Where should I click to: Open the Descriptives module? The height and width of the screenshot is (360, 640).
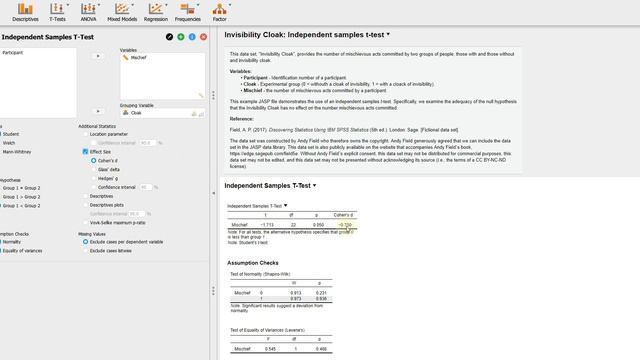[25, 12]
